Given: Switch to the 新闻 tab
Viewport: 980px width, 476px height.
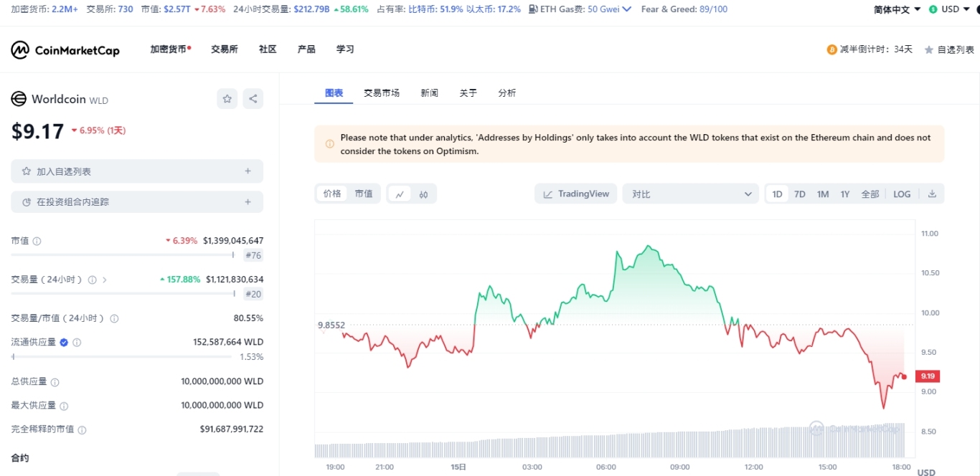Looking at the screenshot, I should pos(429,93).
